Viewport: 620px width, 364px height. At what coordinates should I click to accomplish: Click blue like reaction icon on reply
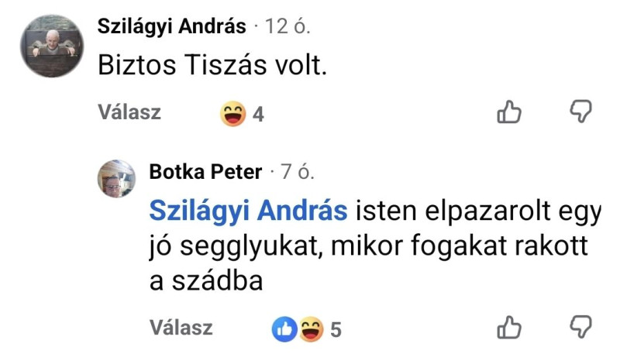284,329
